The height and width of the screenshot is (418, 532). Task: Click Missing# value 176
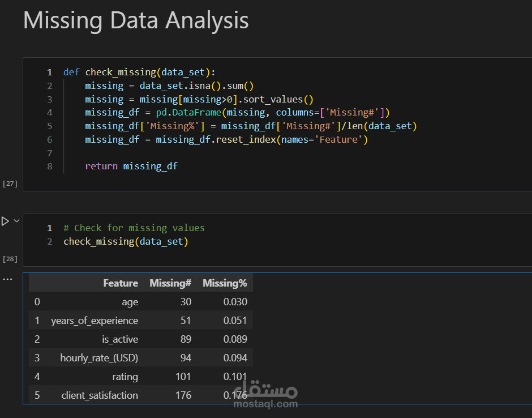tap(183, 395)
